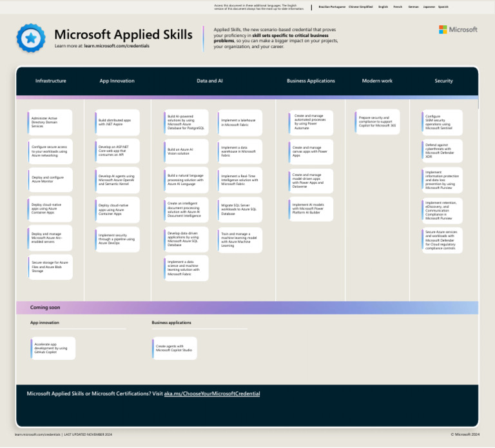Click the Security column header
Viewport: 495px width, 448px height.
[443, 81]
